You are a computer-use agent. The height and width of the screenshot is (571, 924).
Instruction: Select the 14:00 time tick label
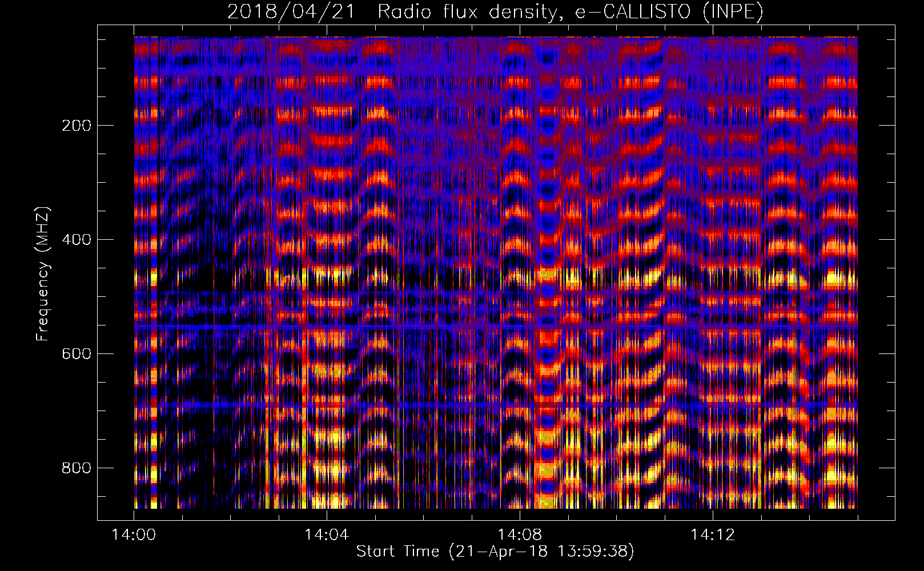[x=134, y=535]
